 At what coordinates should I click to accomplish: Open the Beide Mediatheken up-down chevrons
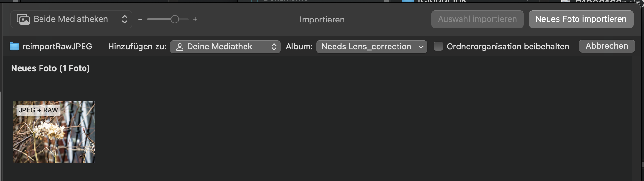click(125, 19)
